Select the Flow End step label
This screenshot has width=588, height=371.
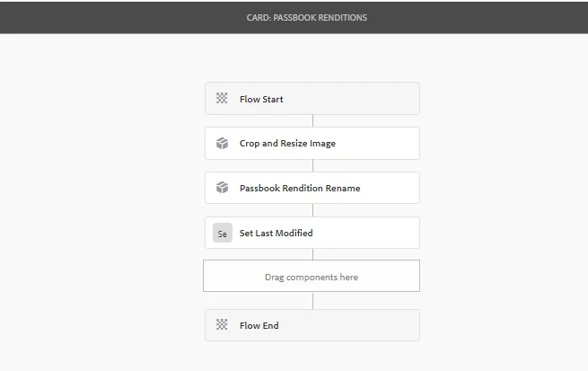[x=259, y=325]
